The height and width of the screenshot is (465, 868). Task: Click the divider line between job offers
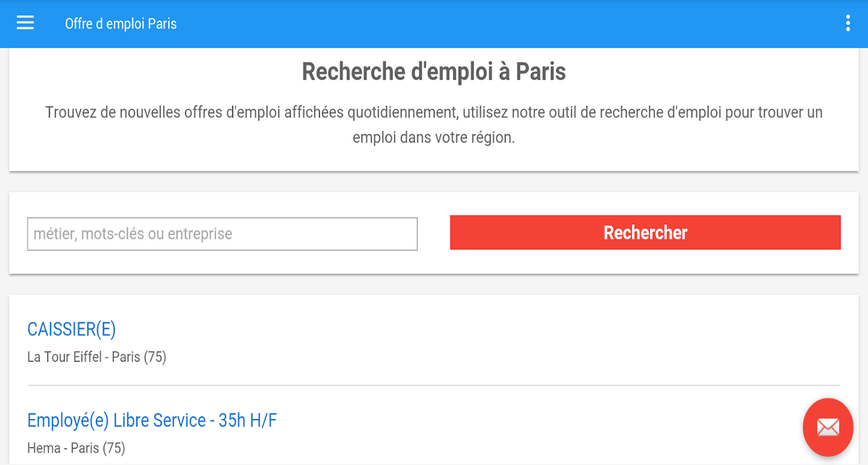coord(433,385)
